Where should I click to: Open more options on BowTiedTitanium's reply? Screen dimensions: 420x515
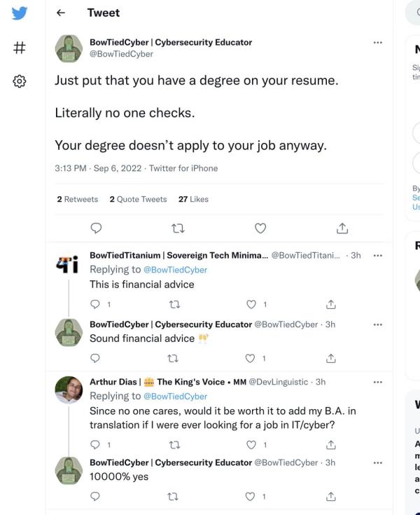click(x=378, y=256)
